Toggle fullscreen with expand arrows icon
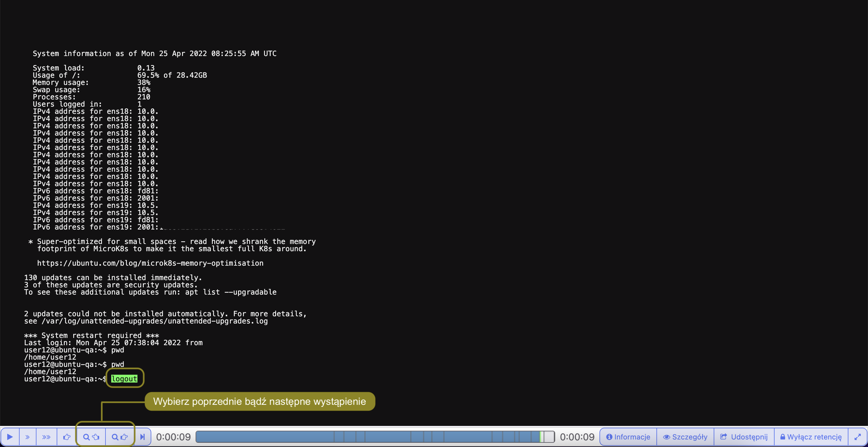Viewport: 868px width, 447px height. [857, 437]
